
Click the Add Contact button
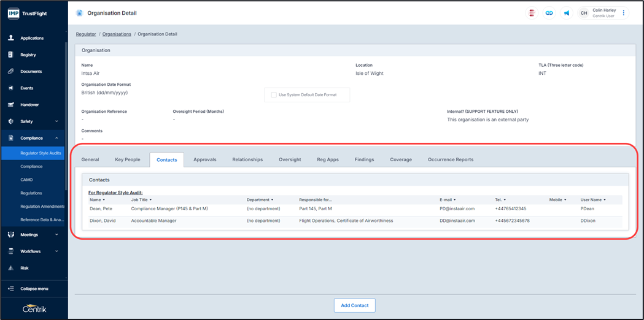point(354,305)
